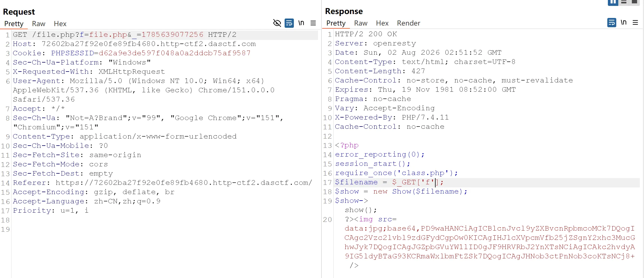Click the base64 data:jpg image source text
This screenshot has height=278, width=644.
(490, 242)
